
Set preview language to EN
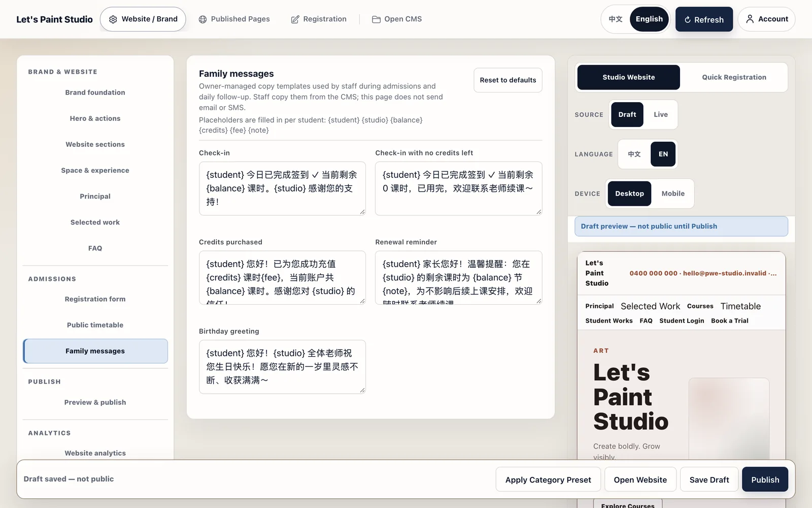coord(663,154)
